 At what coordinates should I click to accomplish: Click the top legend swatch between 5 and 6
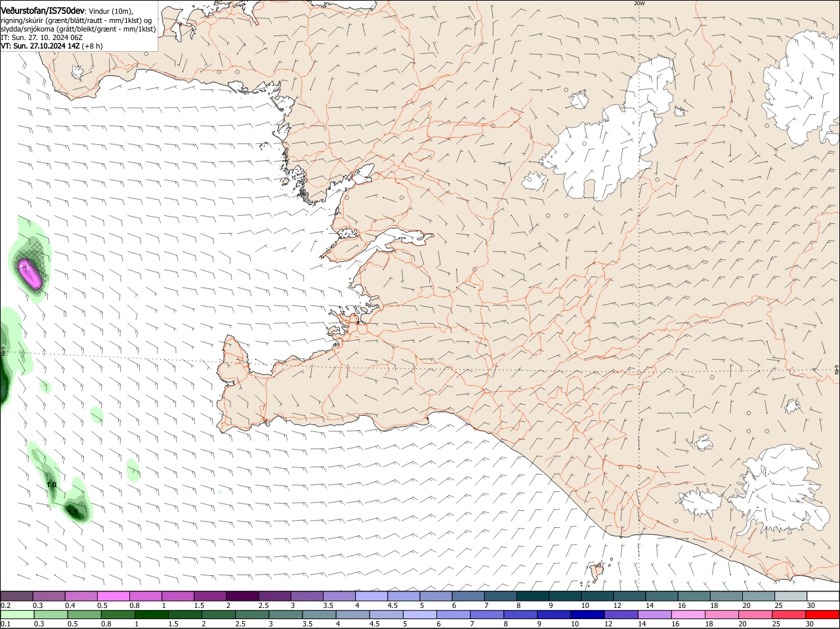(436, 596)
